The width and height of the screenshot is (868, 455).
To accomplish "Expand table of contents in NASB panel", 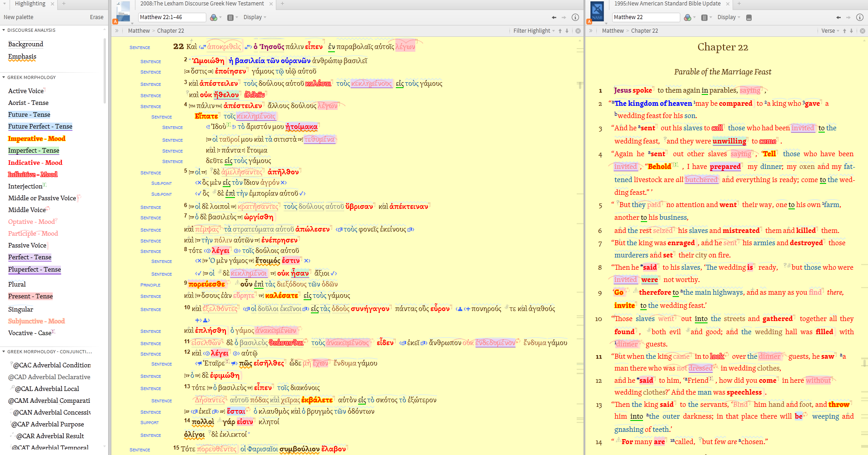I will click(x=591, y=31).
